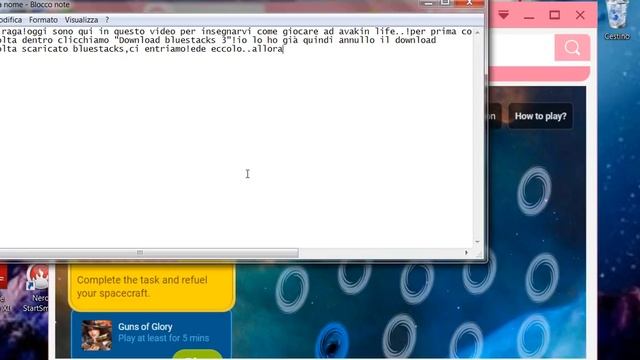Click the BlueStacks search input field

pos(521,48)
